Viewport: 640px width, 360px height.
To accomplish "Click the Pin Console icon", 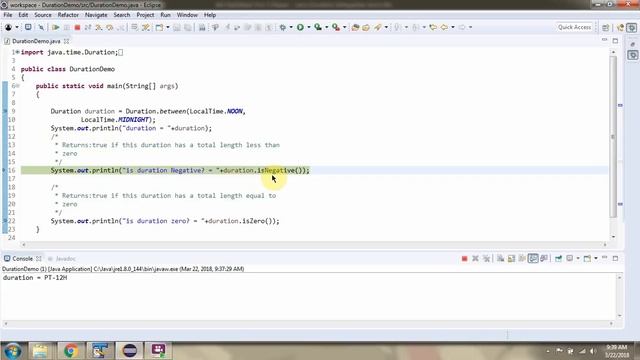I will [x=558, y=258].
